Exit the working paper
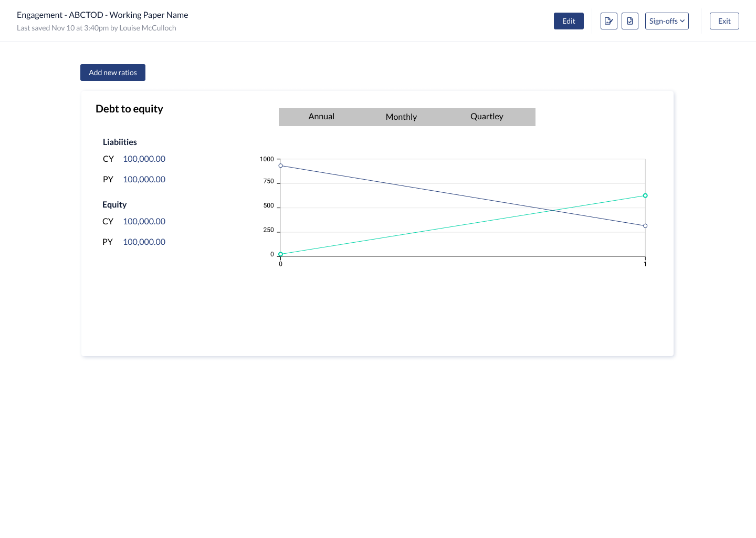756x538 pixels. click(724, 21)
